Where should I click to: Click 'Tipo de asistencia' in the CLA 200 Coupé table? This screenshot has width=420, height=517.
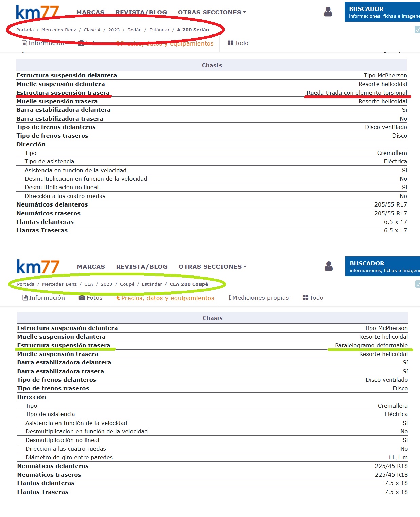50,414
